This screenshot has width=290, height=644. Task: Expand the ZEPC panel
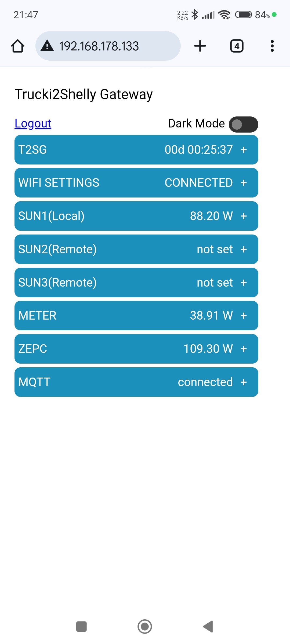click(244, 349)
